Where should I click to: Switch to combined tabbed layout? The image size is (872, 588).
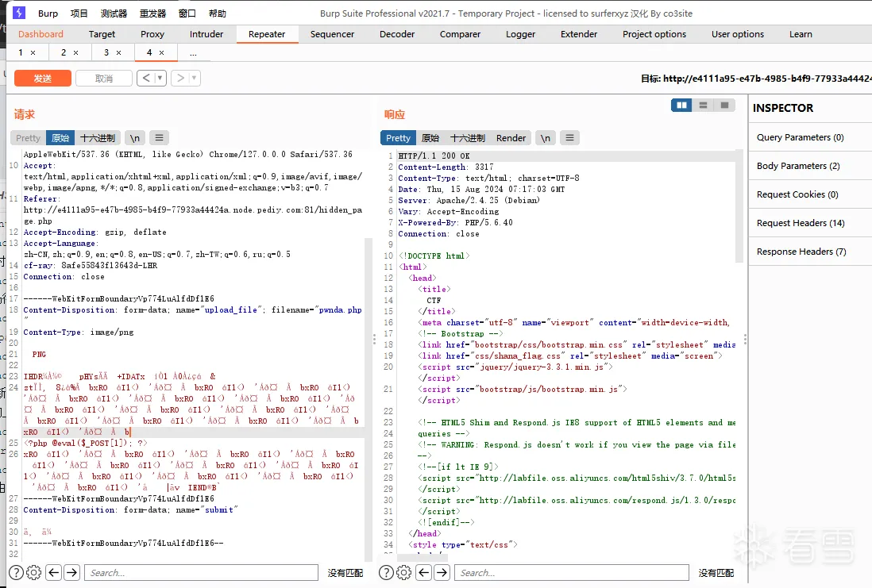(724, 105)
